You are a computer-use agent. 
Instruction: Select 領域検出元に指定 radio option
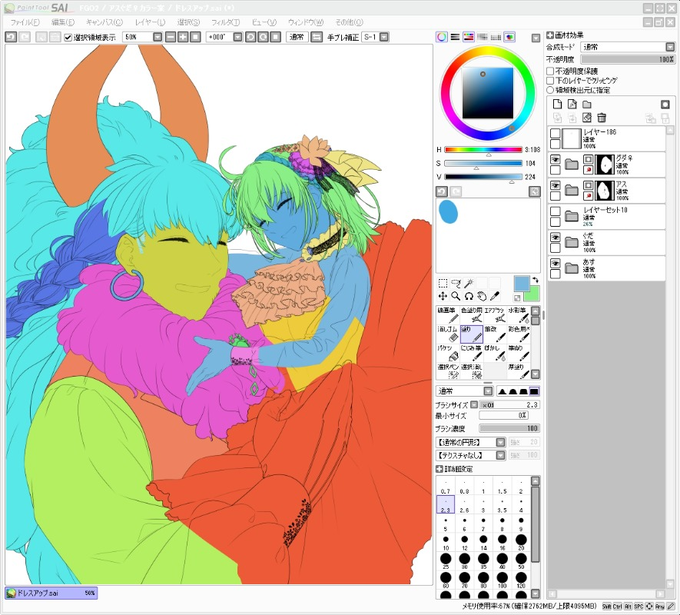[550, 90]
